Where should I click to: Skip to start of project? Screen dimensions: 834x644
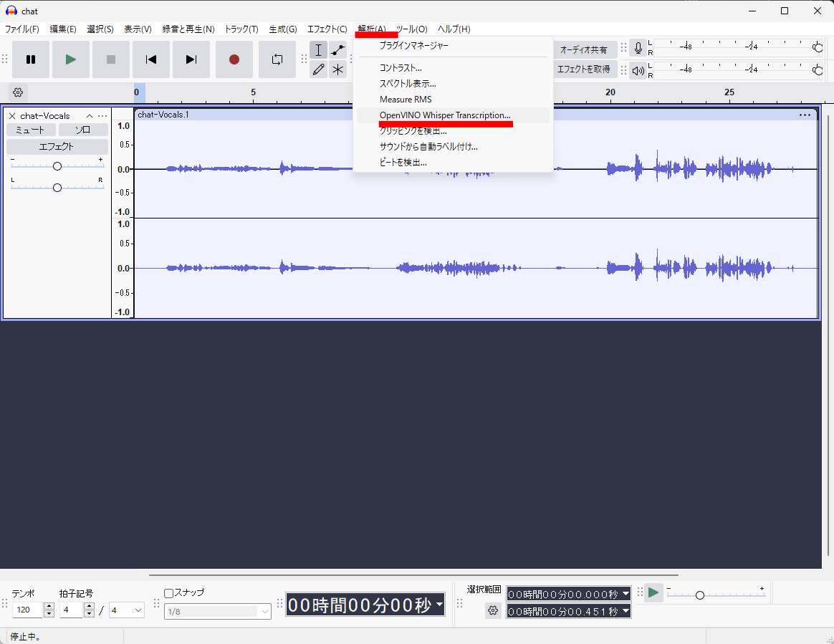click(151, 59)
